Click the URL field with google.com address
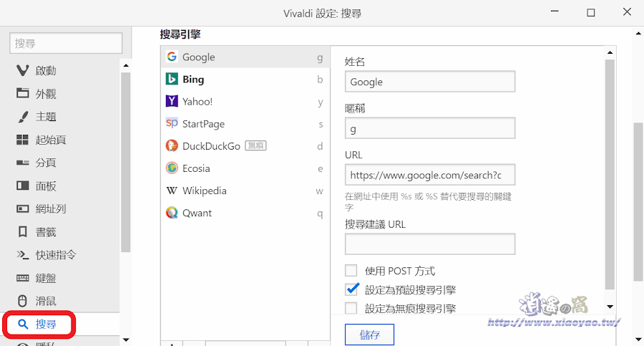The height and width of the screenshot is (346, 644). 430,175
